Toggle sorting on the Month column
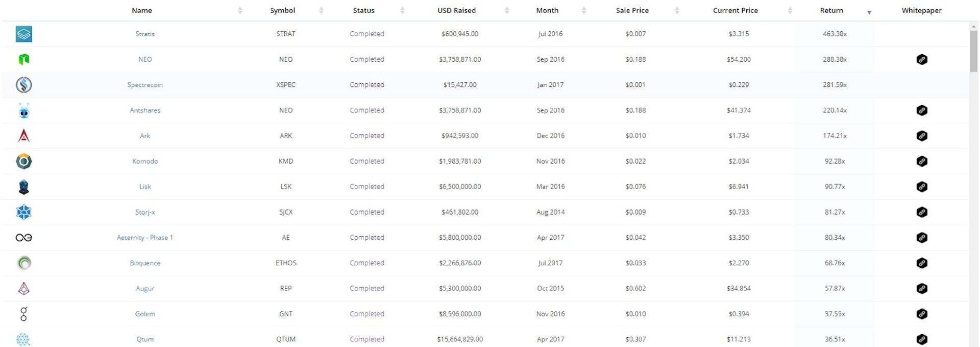The image size is (980, 347). point(584,10)
